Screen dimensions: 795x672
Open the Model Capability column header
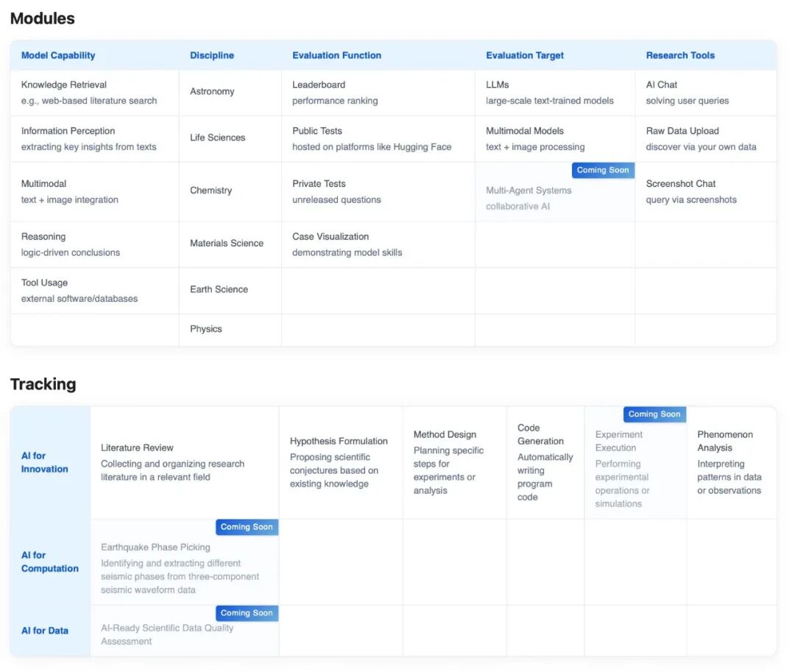(58, 55)
